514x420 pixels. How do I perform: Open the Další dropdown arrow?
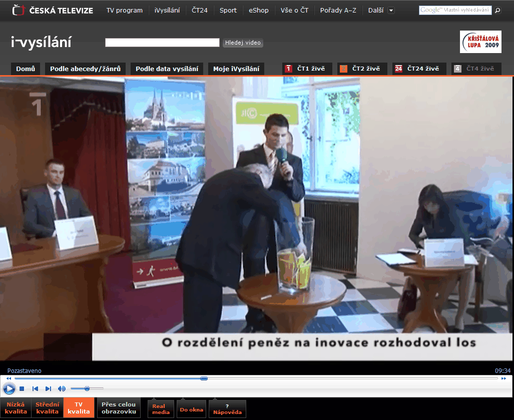(x=391, y=11)
